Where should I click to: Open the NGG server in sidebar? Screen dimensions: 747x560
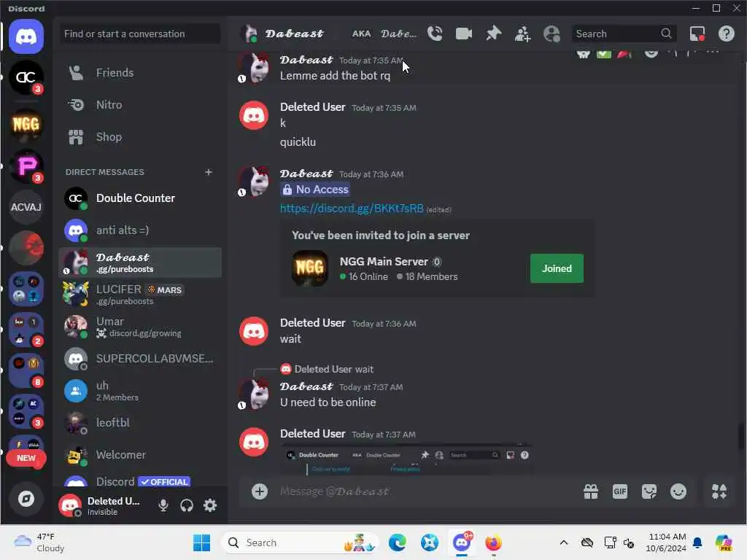point(26,125)
